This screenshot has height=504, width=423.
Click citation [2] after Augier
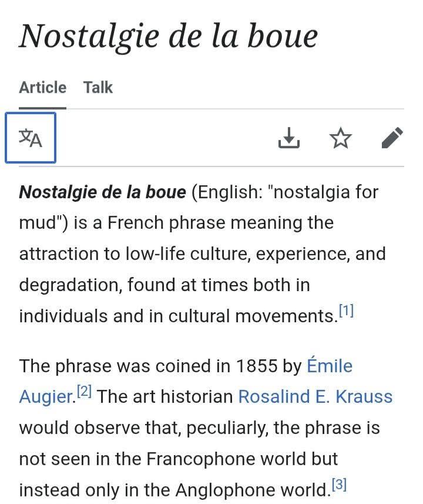tap(84, 392)
